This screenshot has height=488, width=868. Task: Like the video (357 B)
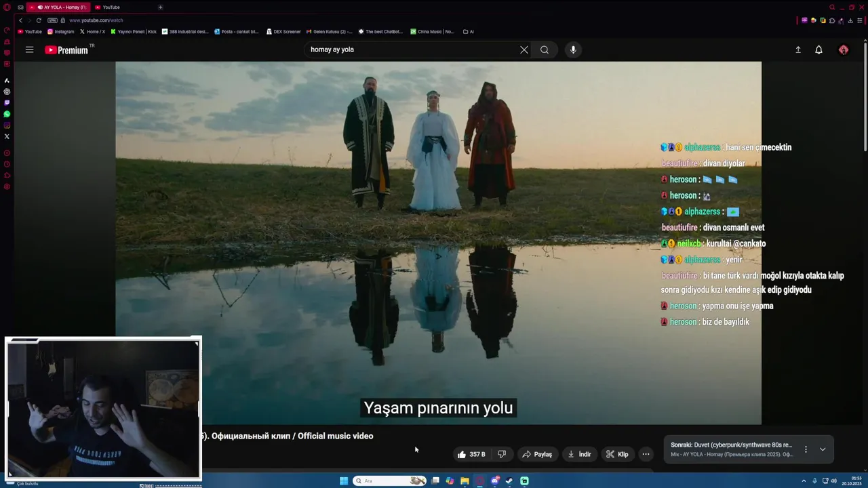pyautogui.click(x=471, y=454)
